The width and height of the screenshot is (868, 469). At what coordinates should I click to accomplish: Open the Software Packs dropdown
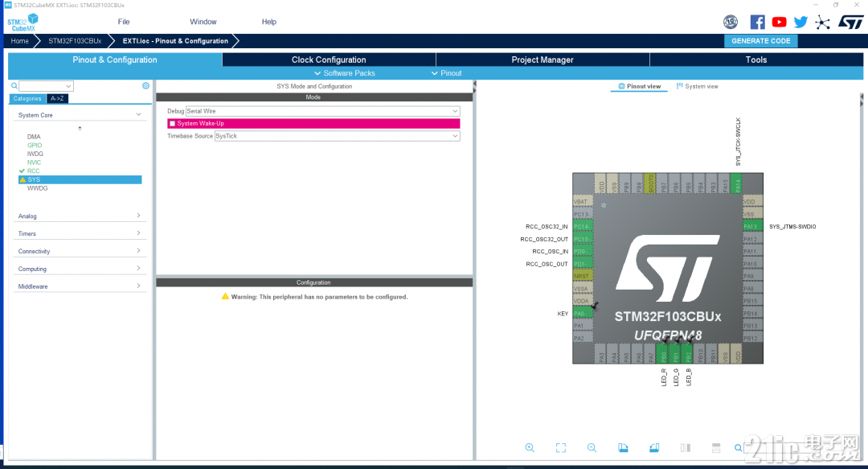tap(344, 73)
